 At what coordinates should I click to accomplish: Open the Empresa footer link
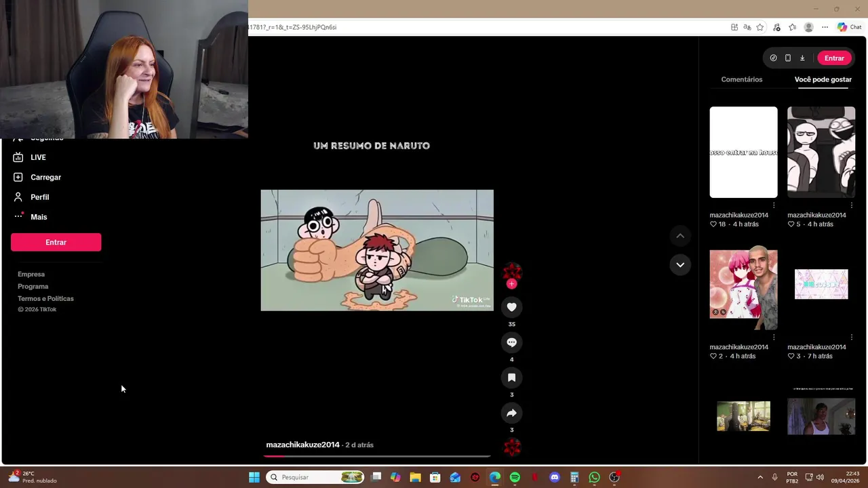[x=31, y=274]
